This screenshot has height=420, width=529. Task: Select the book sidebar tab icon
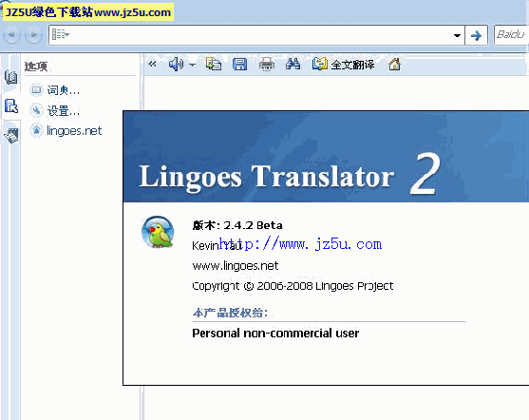coord(10,77)
